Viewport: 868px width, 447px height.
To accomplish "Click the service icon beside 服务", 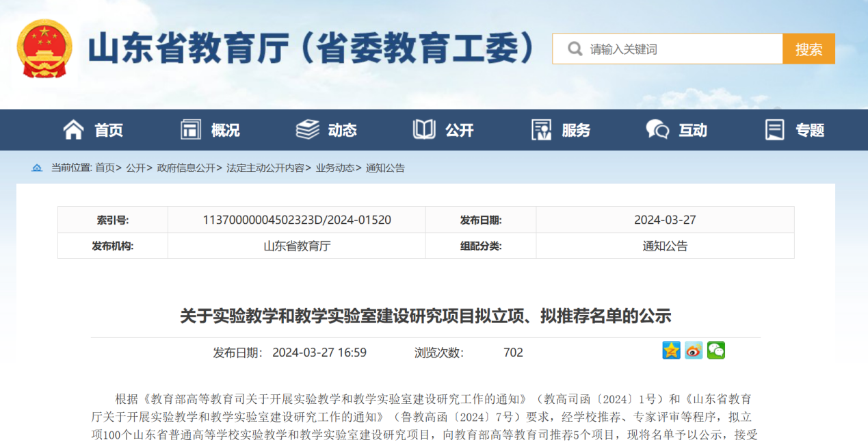I will (x=541, y=129).
